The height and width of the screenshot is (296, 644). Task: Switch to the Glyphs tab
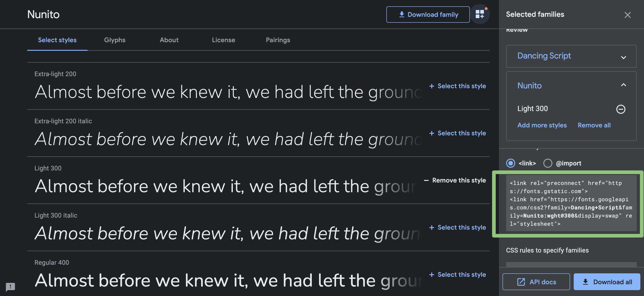tap(115, 40)
